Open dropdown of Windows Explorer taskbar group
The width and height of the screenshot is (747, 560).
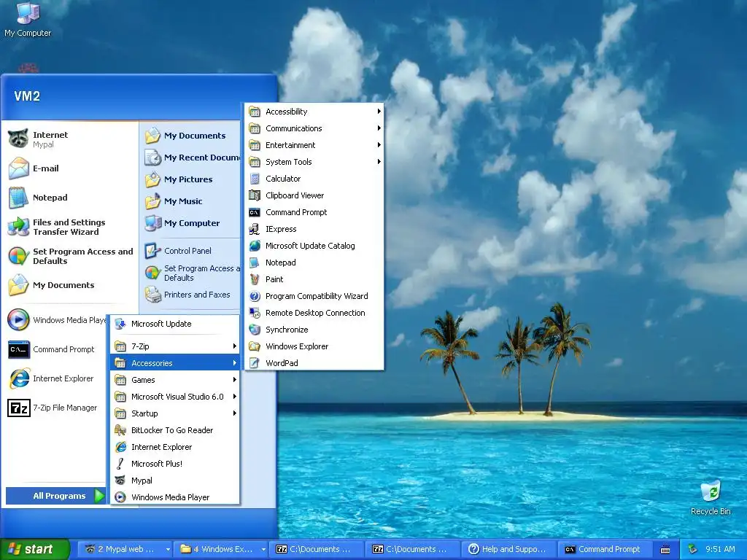point(263,550)
